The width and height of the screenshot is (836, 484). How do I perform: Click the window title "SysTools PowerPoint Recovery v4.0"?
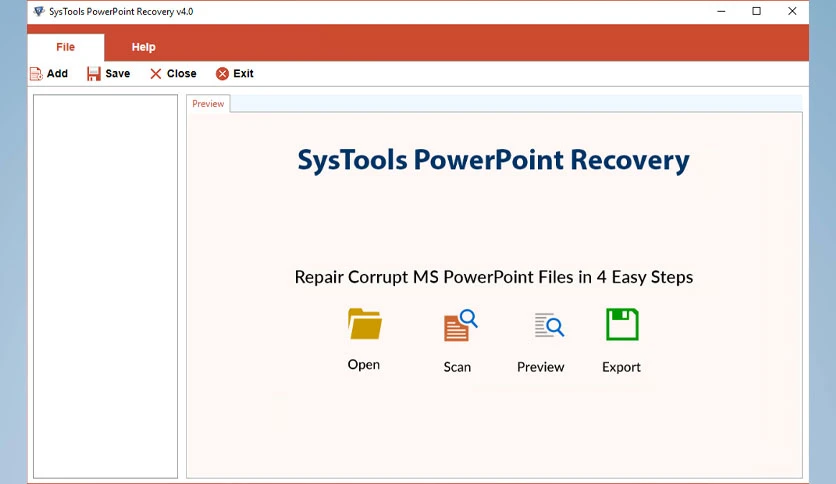[121, 11]
